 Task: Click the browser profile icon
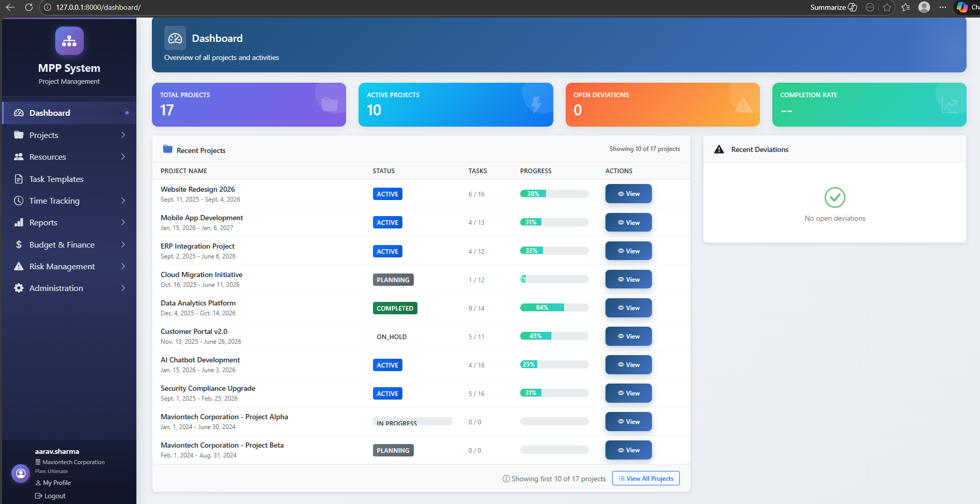tap(924, 7)
